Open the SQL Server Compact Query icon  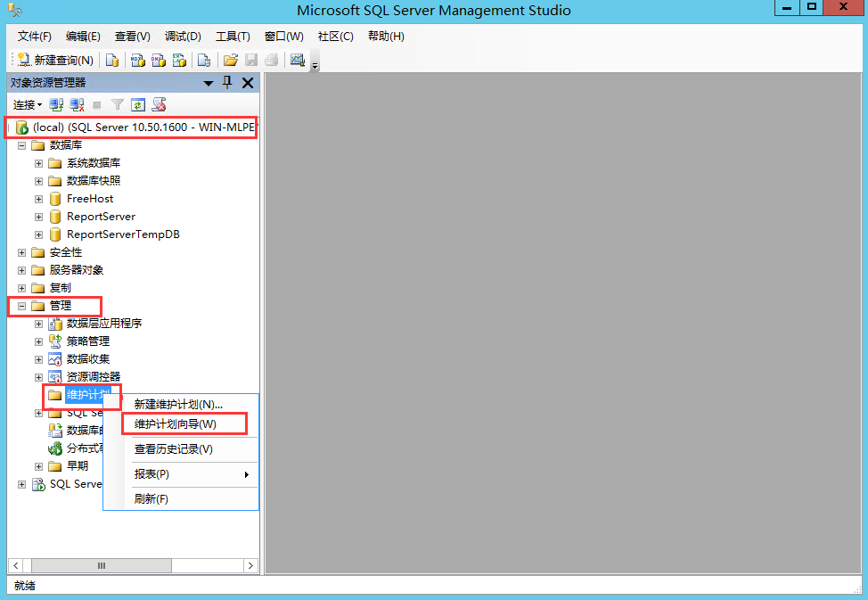click(204, 60)
